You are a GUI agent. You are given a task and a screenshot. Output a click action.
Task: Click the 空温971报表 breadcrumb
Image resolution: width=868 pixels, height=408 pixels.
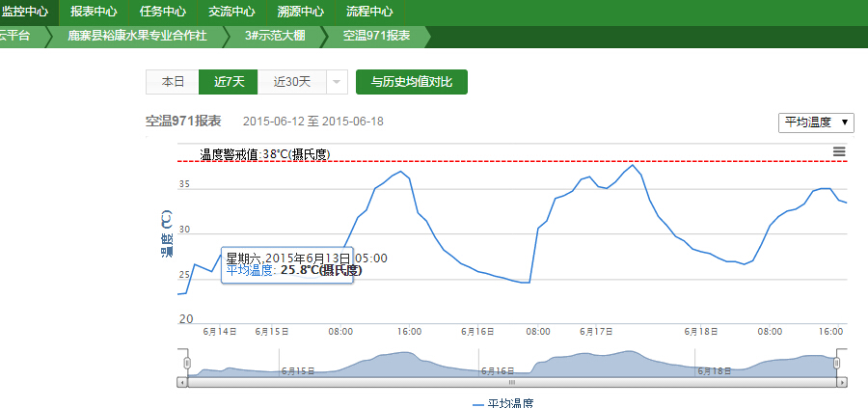(377, 36)
